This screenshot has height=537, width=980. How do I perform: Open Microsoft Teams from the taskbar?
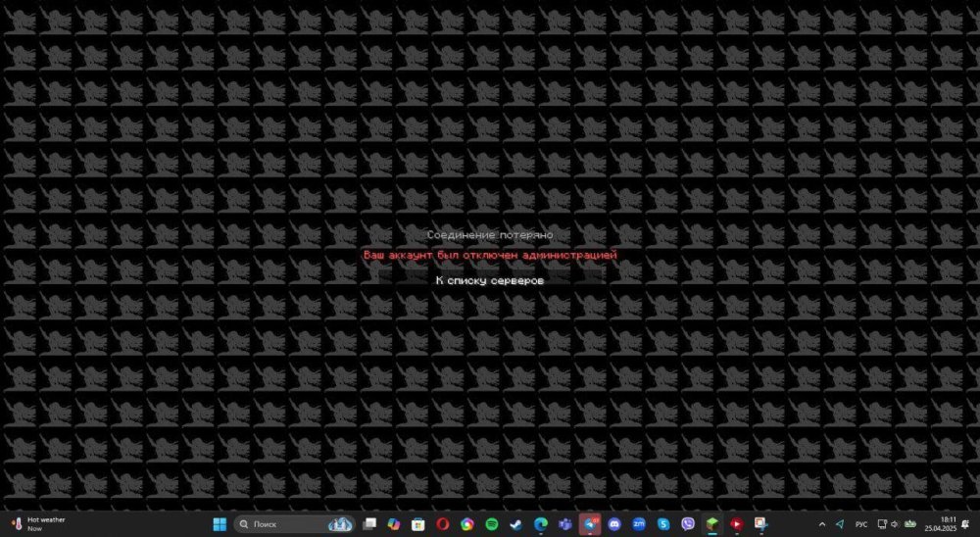[x=565, y=524]
